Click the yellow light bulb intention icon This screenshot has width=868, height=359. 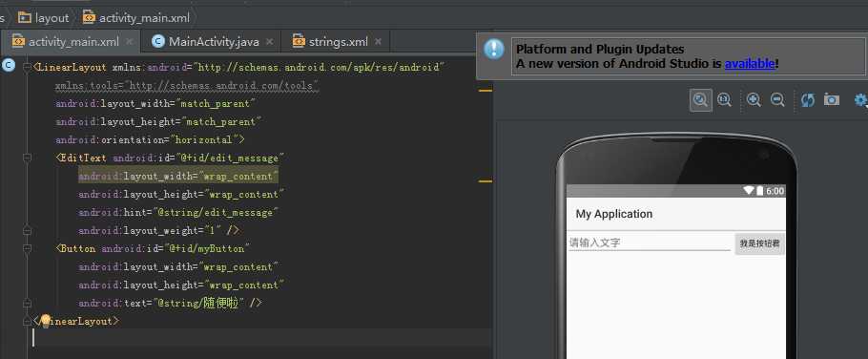(x=46, y=320)
